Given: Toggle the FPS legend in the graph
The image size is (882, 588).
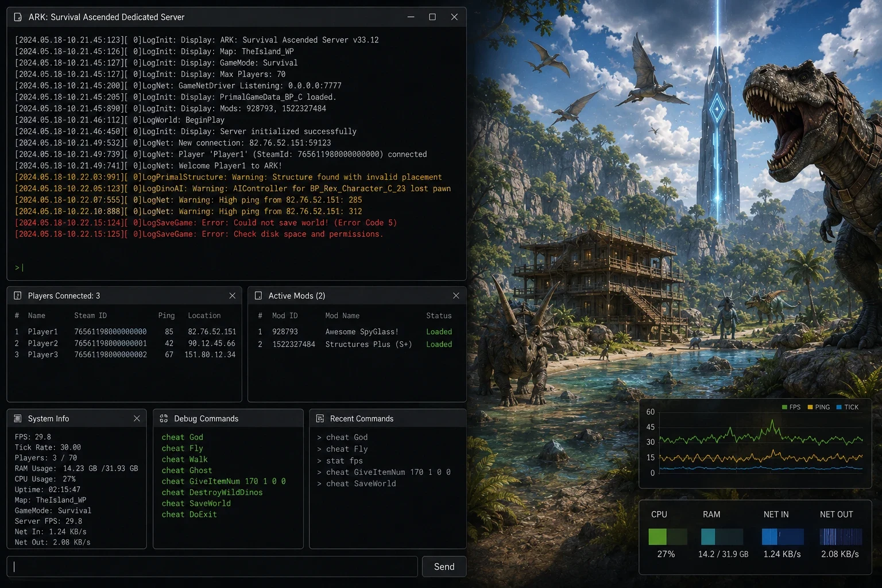Looking at the screenshot, I should [791, 407].
